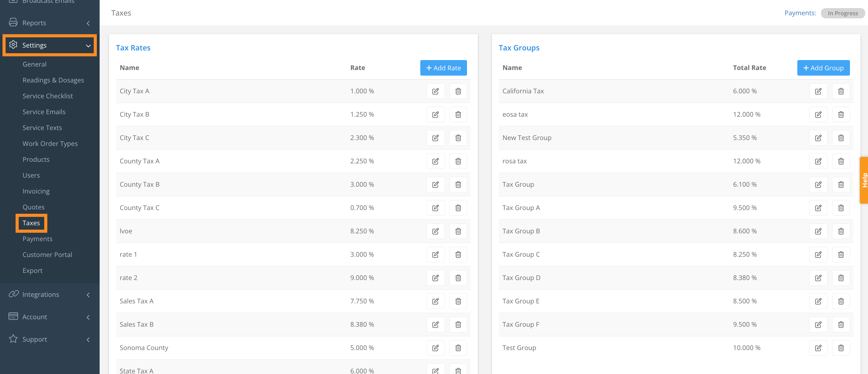
Task: Click the Tax Groups heading
Action: (519, 48)
